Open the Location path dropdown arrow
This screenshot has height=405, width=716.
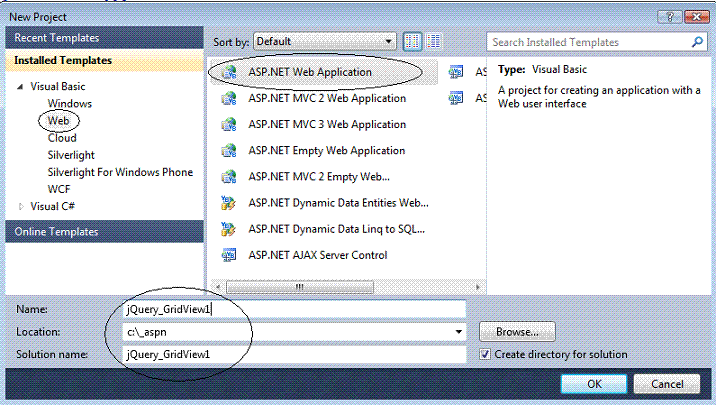pos(458,332)
